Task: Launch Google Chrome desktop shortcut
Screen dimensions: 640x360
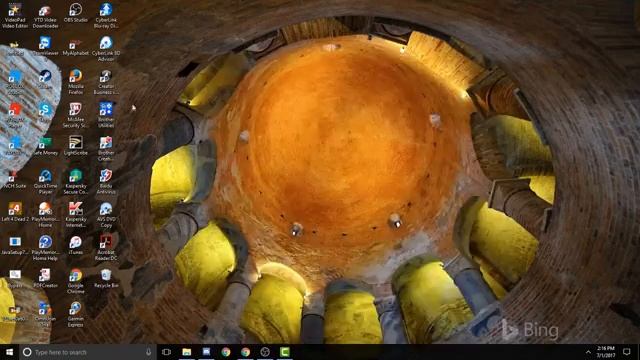Action: [76, 281]
